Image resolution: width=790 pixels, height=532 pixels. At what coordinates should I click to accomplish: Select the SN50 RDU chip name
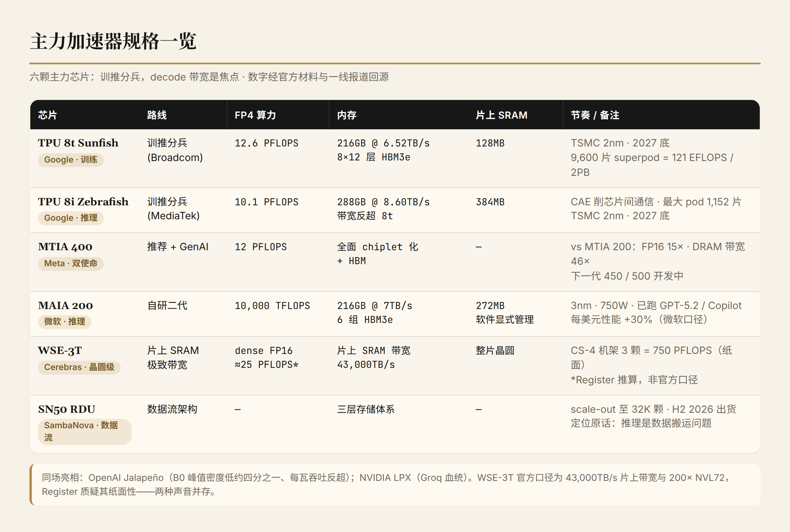point(67,409)
